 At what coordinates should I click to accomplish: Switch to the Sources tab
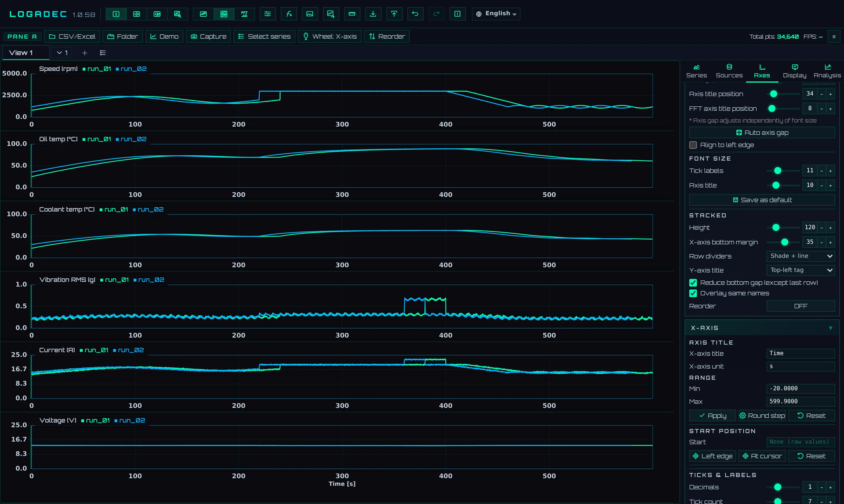[729, 71]
